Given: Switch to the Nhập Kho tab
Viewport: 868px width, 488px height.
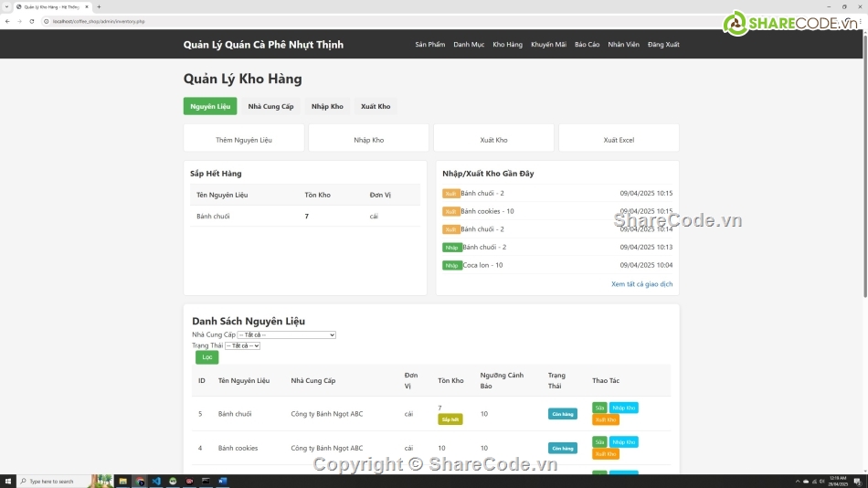Looking at the screenshot, I should [x=327, y=106].
